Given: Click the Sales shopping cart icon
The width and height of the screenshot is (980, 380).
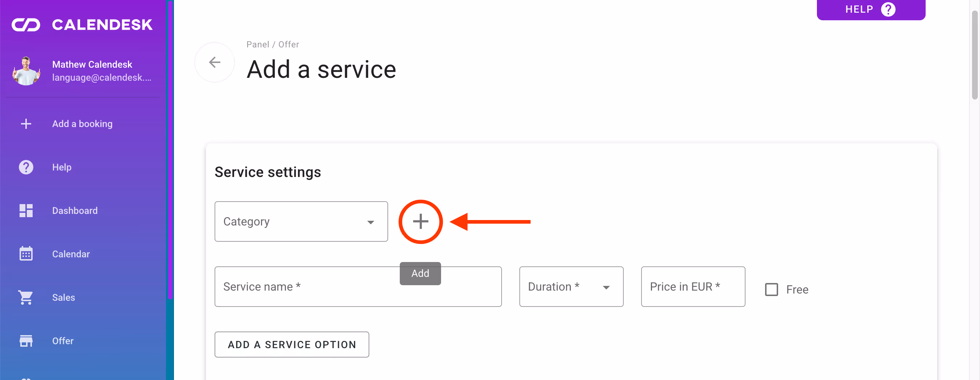Looking at the screenshot, I should [x=26, y=297].
